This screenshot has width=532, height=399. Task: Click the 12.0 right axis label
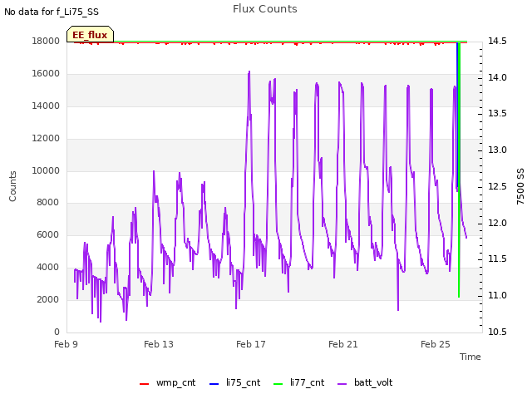tap(497, 223)
